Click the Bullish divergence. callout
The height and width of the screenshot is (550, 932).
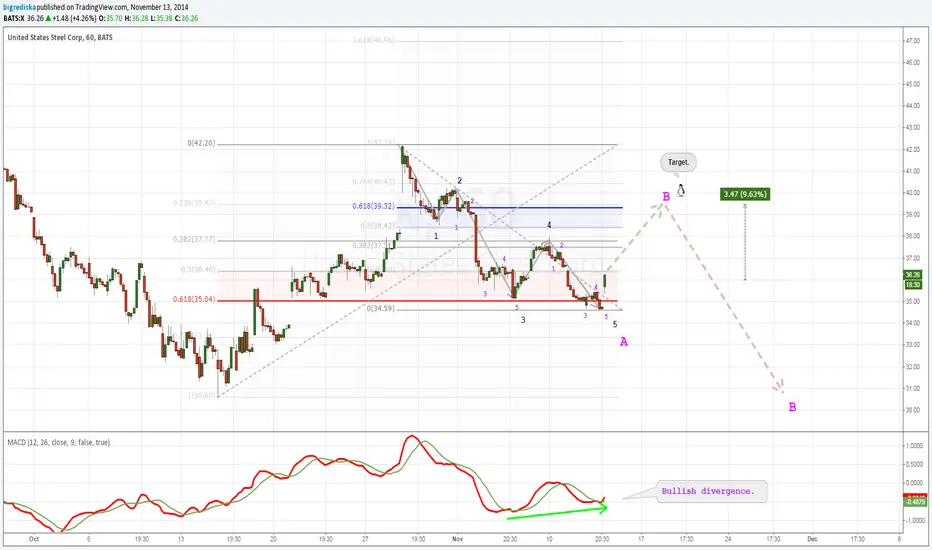click(711, 491)
